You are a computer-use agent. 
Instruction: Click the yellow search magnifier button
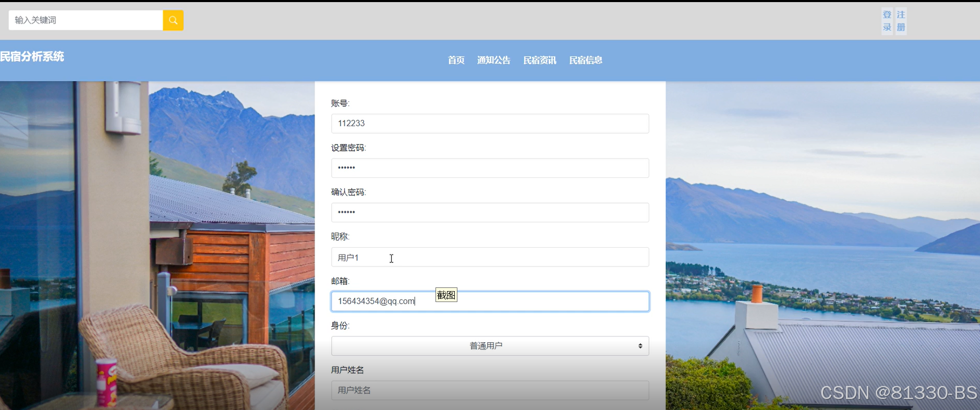coord(173,20)
